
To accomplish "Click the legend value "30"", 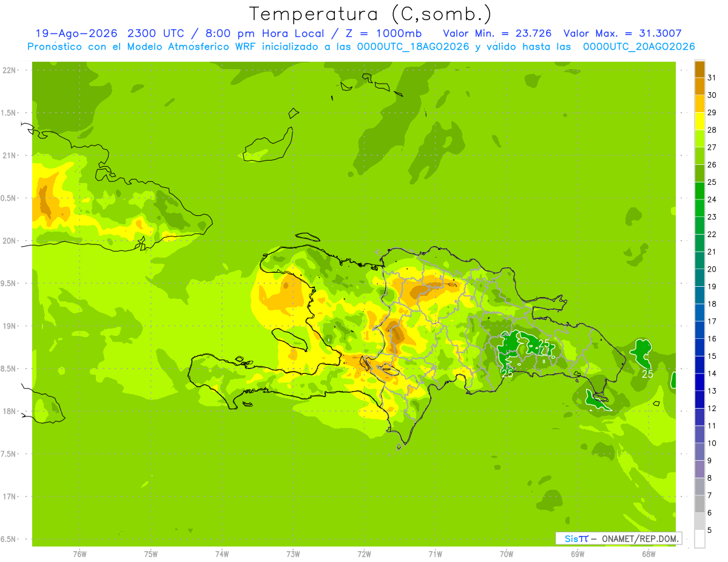I will pyautogui.click(x=712, y=95).
